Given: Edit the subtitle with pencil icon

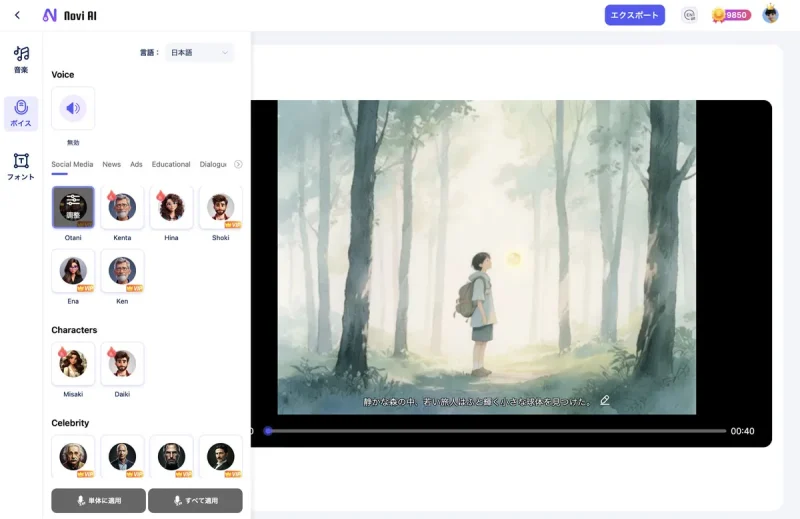Looking at the screenshot, I should tap(605, 400).
